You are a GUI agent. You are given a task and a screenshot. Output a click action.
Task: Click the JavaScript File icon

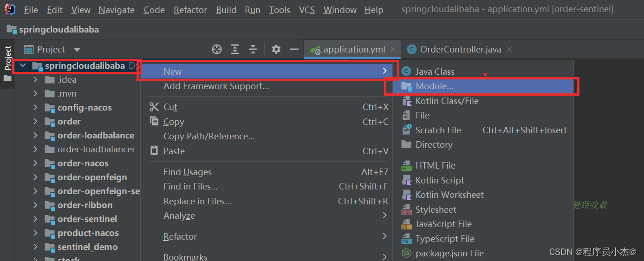click(407, 224)
